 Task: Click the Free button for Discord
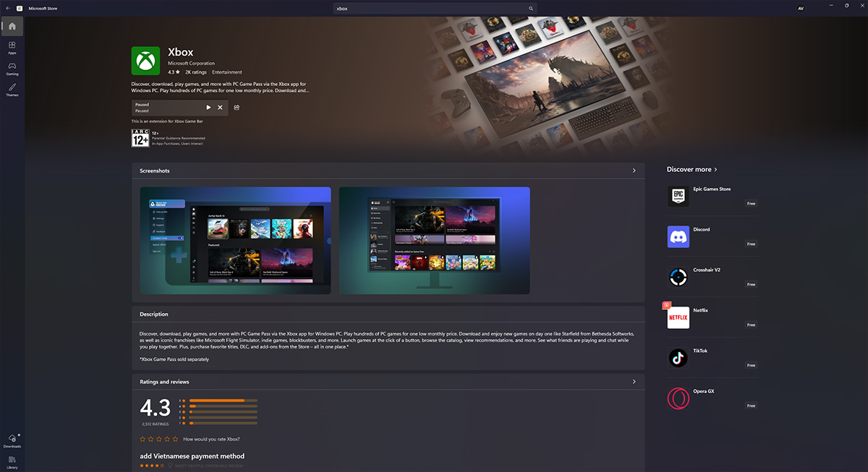coord(751,244)
